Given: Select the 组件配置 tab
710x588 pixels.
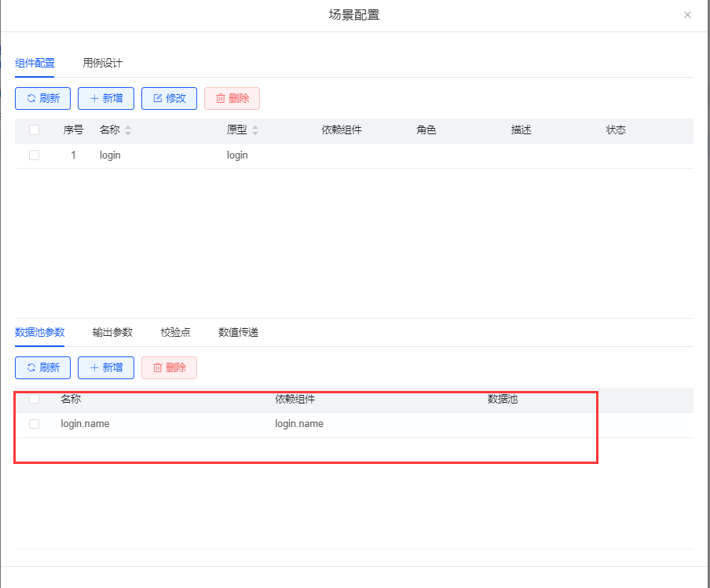Looking at the screenshot, I should (35, 63).
